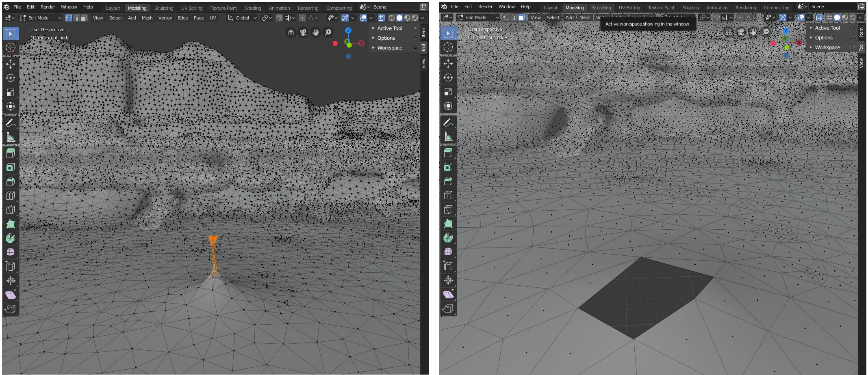Select the Poly Build tool in left window
Viewport: 868px width, 375px height.
[x=11, y=224]
